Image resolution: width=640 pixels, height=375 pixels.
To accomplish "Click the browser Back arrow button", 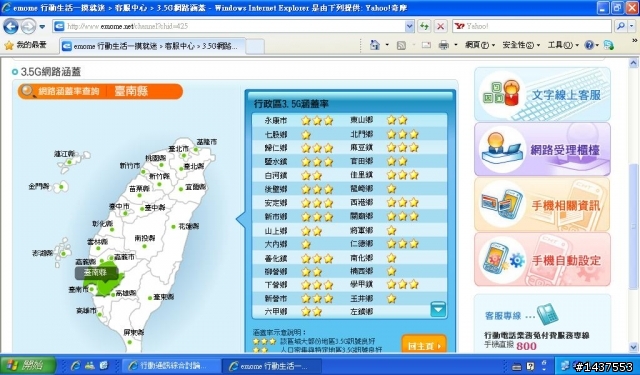I will coord(11,27).
